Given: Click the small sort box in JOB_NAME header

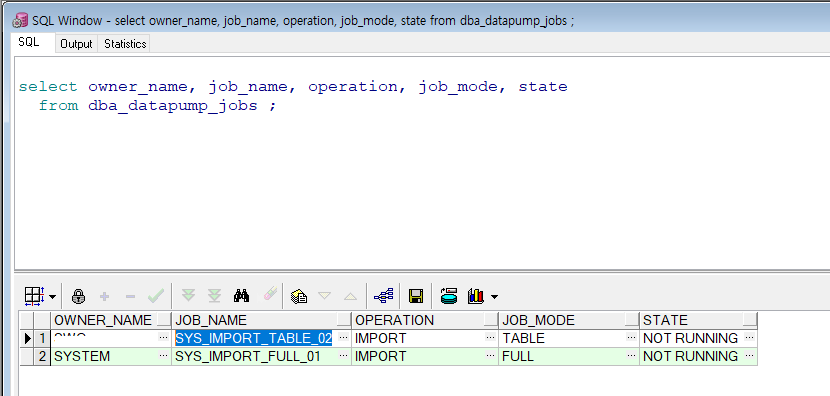Looking at the screenshot, I should click(344, 320).
